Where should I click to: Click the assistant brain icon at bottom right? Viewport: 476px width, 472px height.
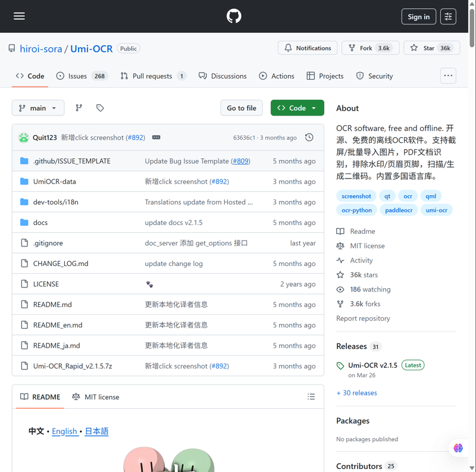458,448
